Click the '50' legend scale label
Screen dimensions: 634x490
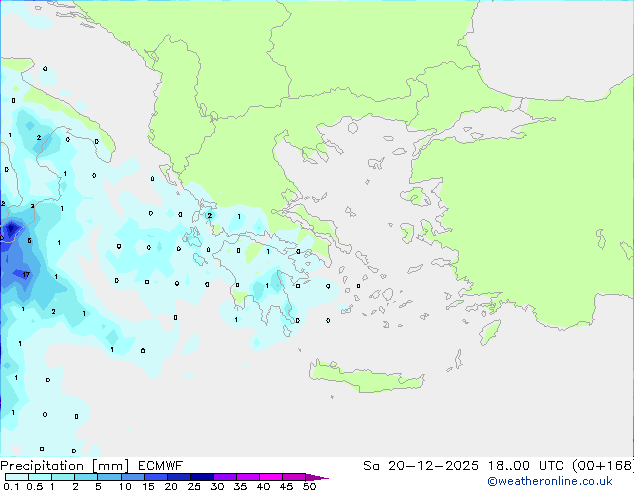309,486
